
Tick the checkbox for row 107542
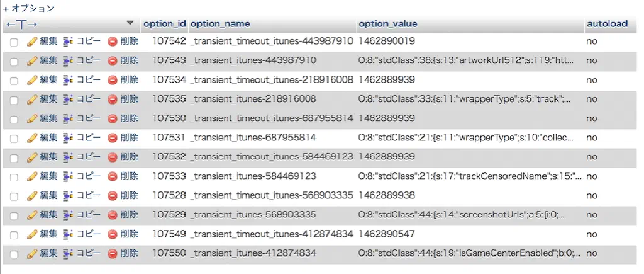coord(14,42)
